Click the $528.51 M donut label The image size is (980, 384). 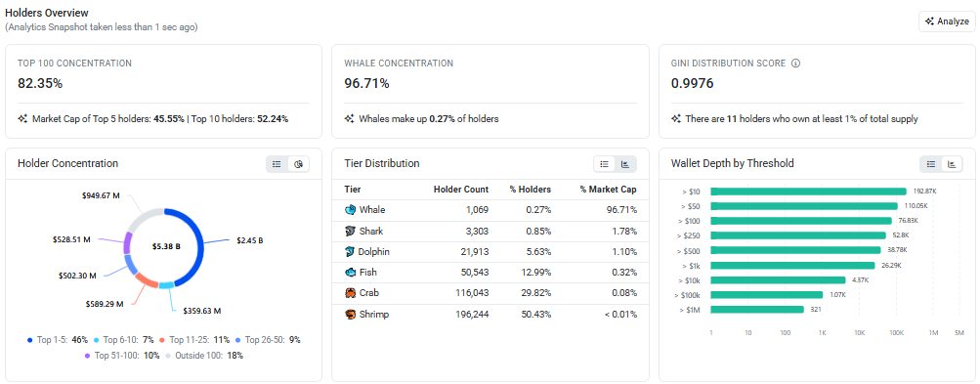point(71,239)
